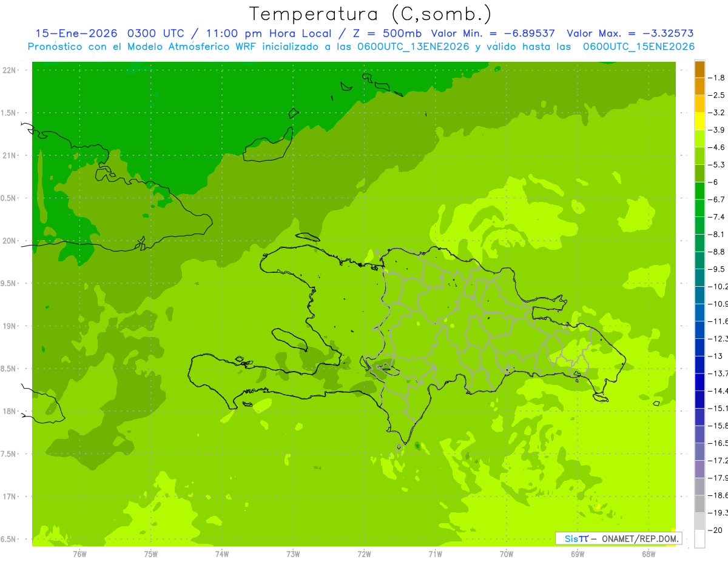Click the 'Temperatura (C,somb.)' title
Screen dimensions: 728x562
point(371,14)
